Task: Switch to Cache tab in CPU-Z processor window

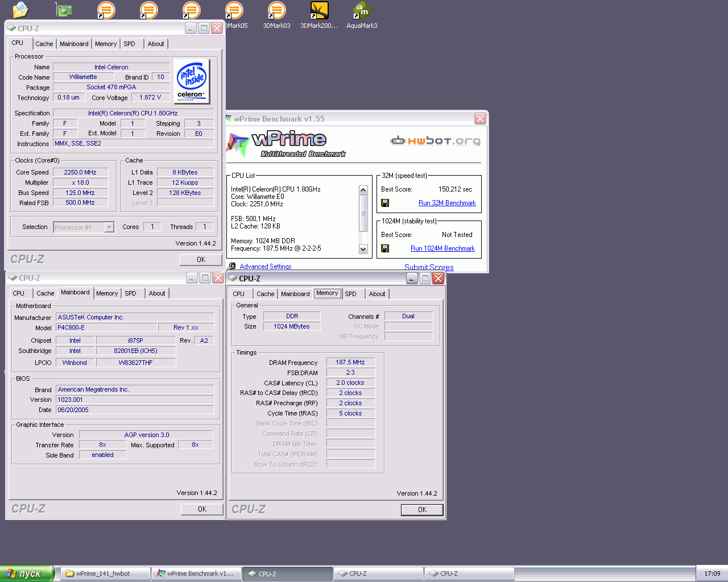Action: (x=44, y=44)
